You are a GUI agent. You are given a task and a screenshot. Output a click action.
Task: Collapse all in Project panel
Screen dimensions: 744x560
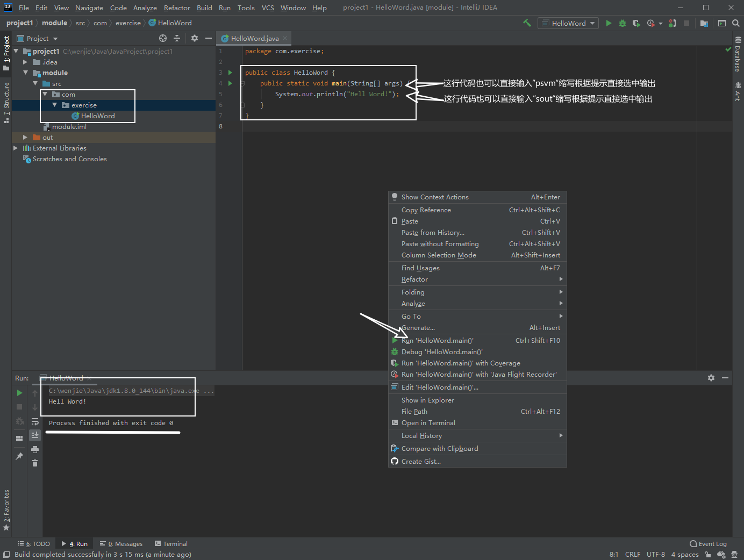pyautogui.click(x=177, y=38)
